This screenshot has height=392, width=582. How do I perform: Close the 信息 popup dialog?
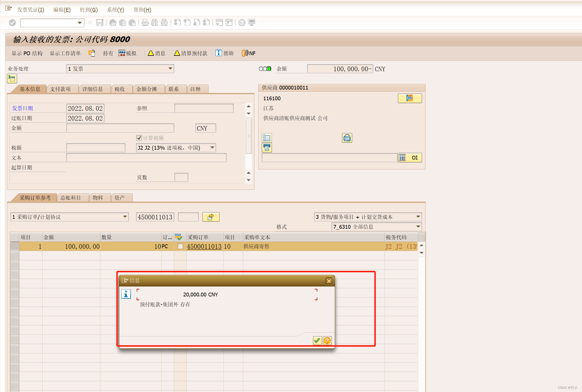329,281
